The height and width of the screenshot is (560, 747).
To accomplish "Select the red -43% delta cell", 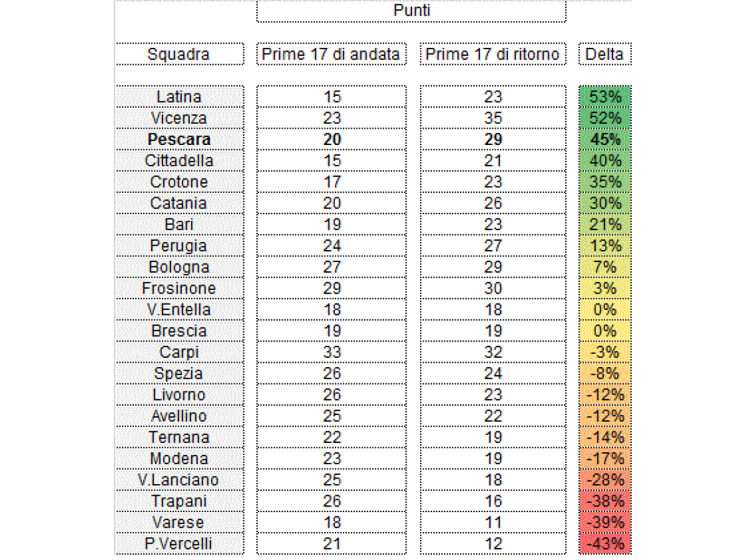I will [x=604, y=544].
